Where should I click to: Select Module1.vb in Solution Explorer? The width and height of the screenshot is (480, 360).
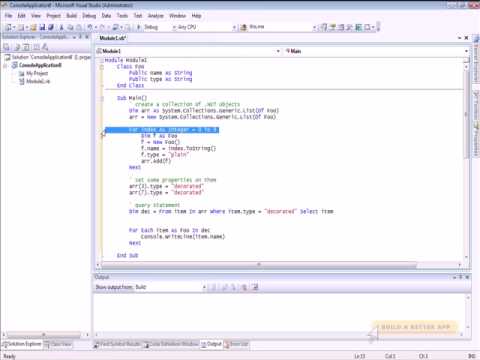click(38, 81)
